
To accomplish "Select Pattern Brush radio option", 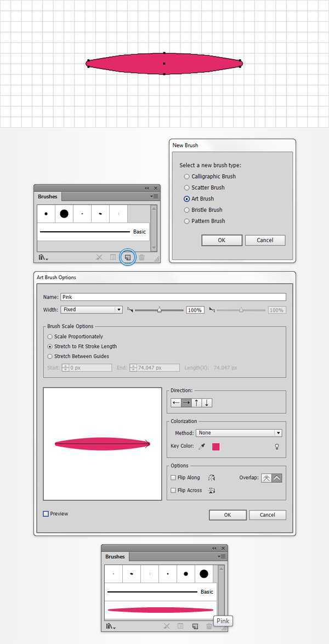I will (187, 221).
